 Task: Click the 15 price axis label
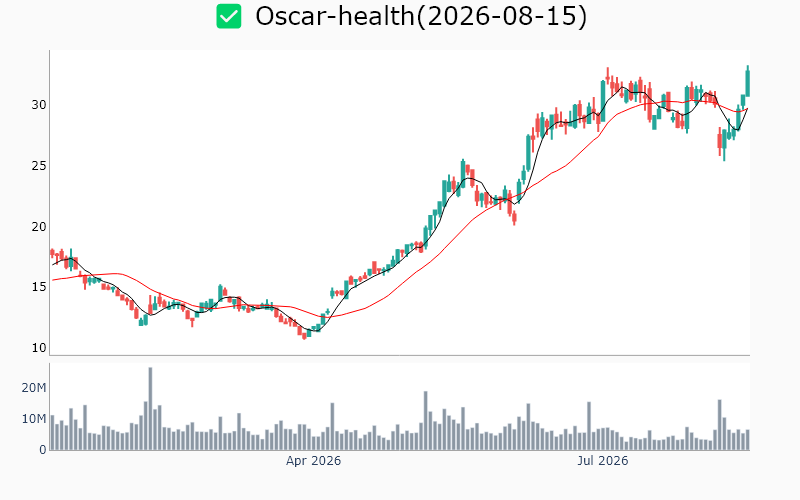[x=39, y=287]
